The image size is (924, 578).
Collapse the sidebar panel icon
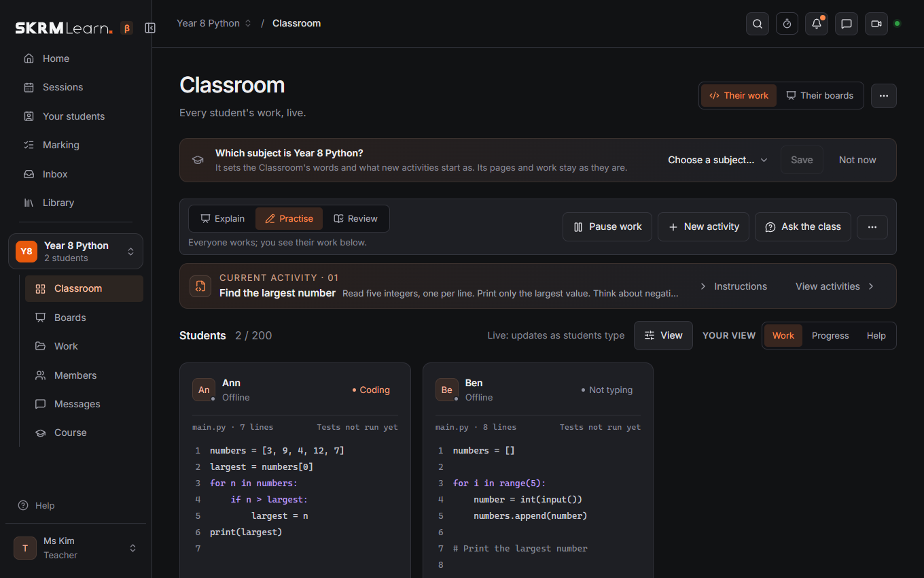pyautogui.click(x=150, y=28)
